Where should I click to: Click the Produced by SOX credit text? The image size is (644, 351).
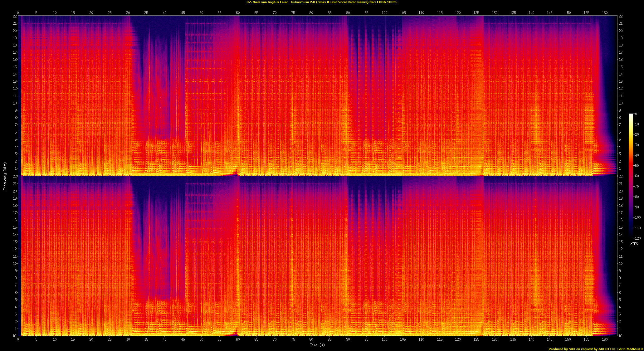click(x=595, y=349)
